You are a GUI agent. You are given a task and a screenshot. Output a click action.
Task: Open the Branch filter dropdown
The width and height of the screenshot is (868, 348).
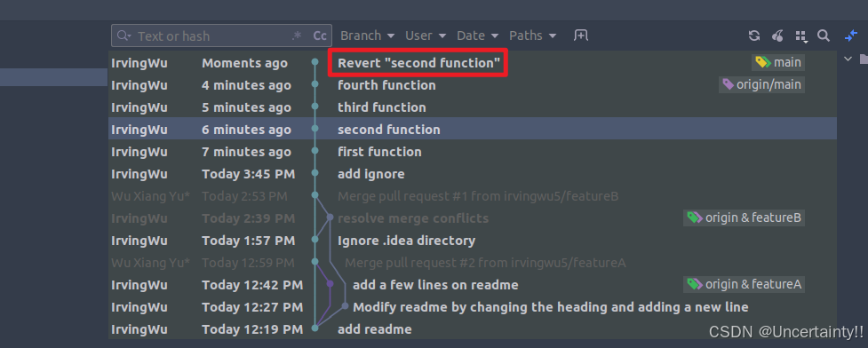click(x=368, y=36)
